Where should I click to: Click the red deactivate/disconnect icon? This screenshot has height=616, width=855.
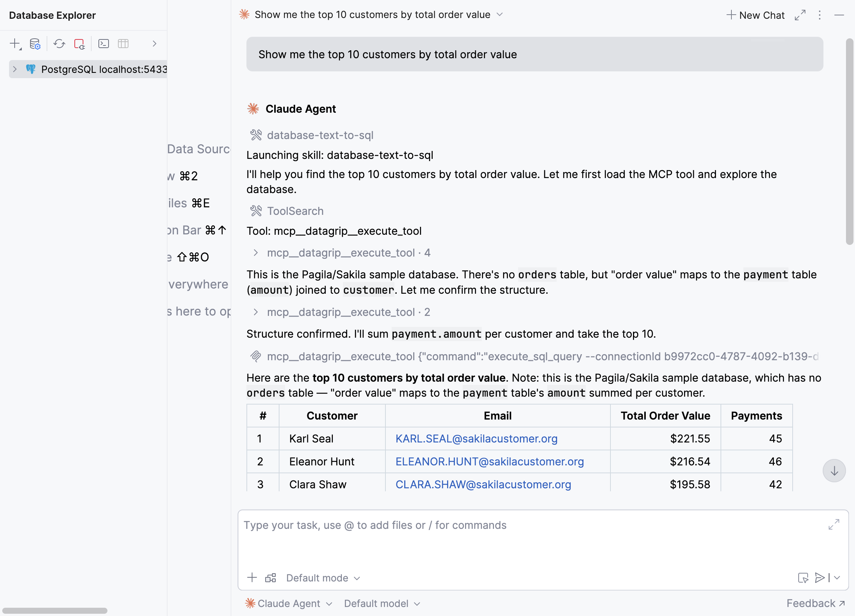79,44
